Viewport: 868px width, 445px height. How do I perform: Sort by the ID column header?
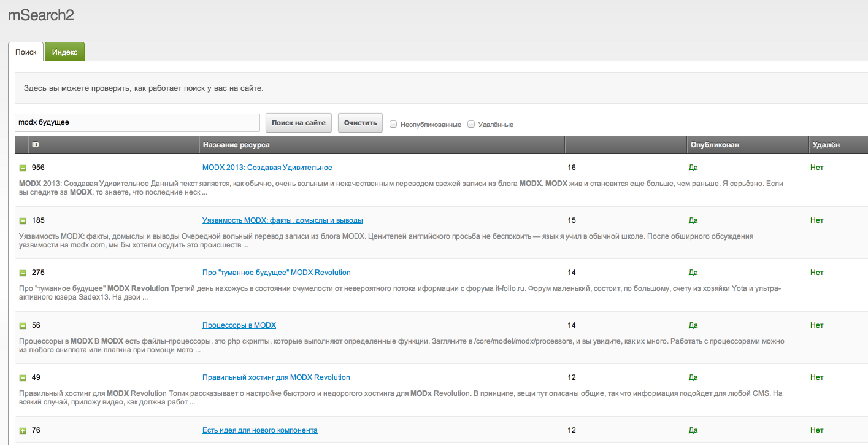(114, 145)
